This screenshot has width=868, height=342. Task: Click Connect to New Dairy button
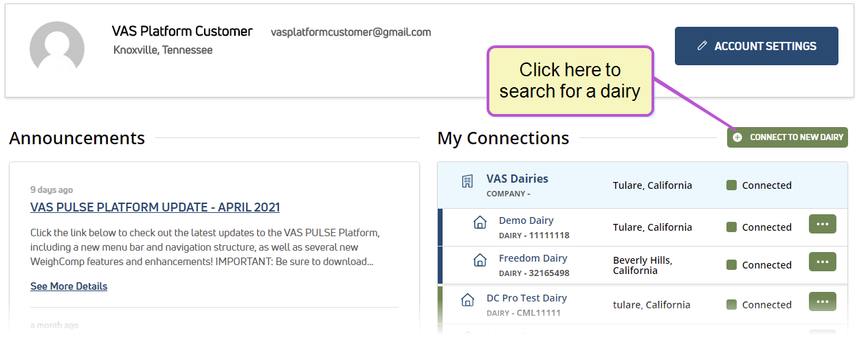tap(788, 137)
